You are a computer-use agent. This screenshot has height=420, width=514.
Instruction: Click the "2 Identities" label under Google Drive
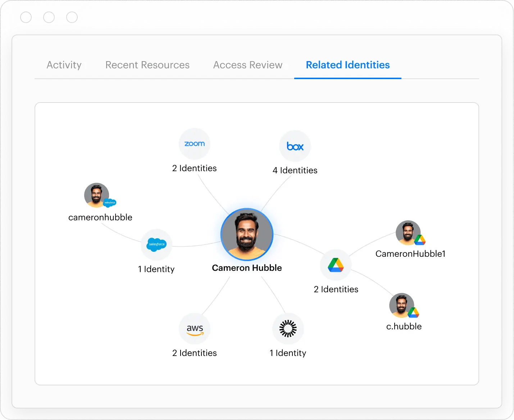point(336,289)
